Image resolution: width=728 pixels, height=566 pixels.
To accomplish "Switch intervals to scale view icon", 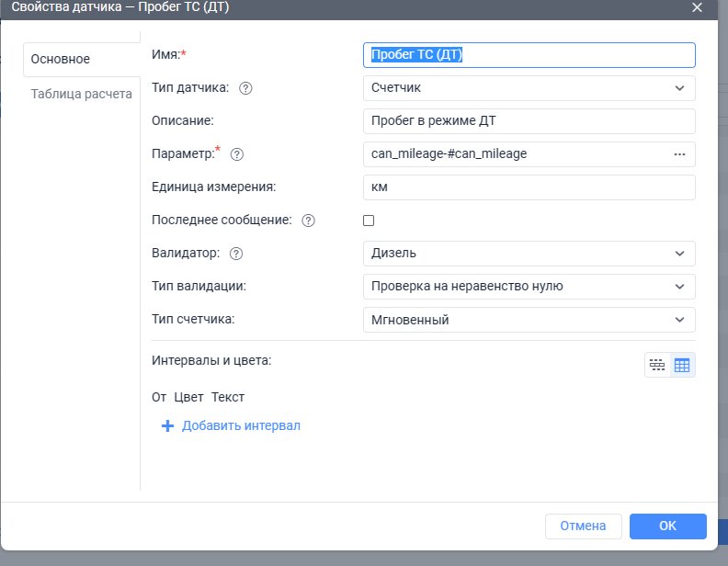I will point(657,365).
